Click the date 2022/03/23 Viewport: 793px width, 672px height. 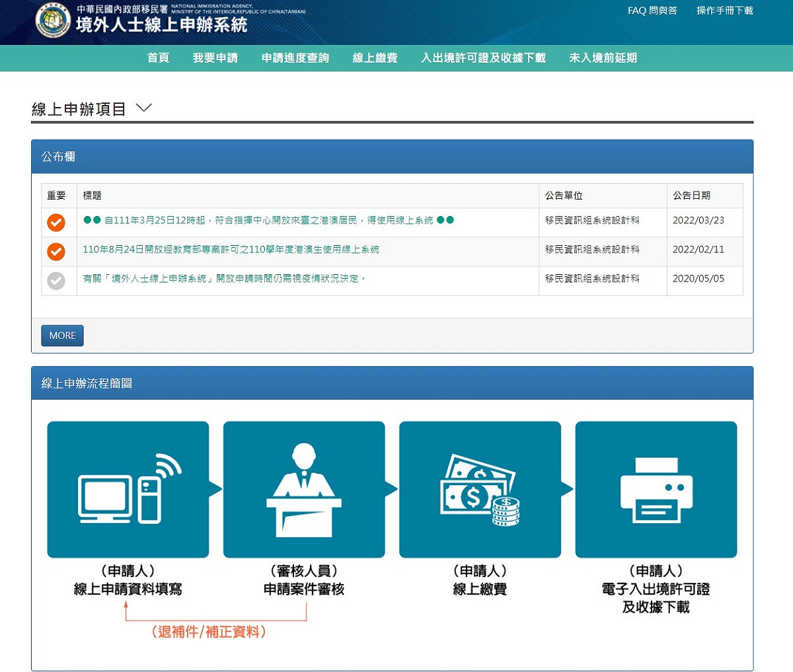(x=699, y=220)
